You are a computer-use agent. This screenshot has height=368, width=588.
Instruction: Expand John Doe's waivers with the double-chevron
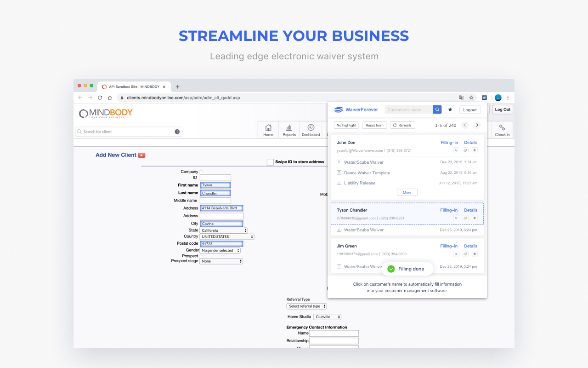click(457, 150)
